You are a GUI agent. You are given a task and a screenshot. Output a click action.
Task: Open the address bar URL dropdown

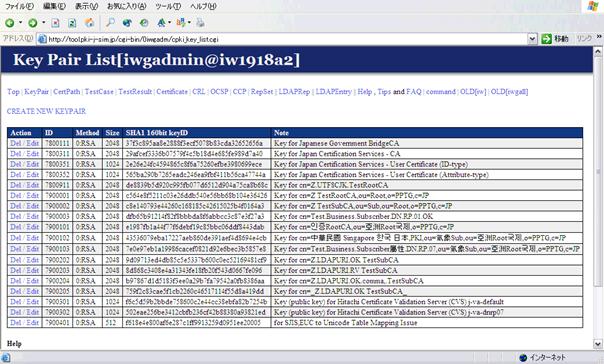point(532,39)
